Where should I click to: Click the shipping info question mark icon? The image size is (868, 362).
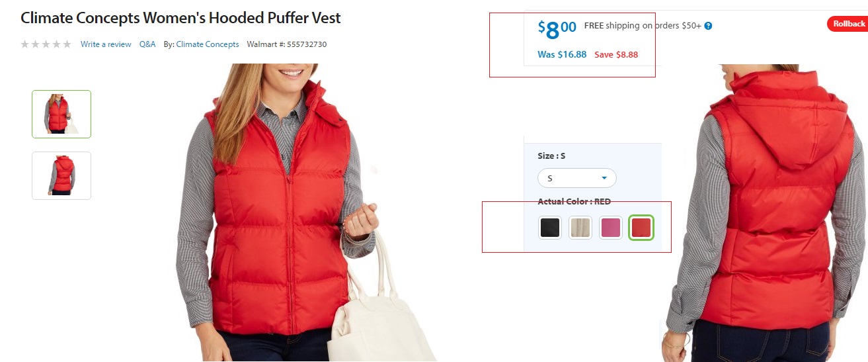[708, 26]
